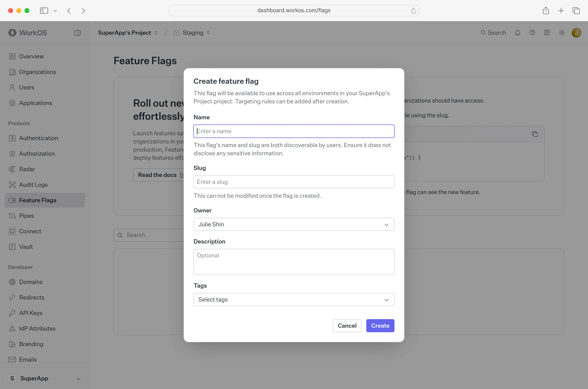This screenshot has height=389, width=588.
Task: Open the Staging environment selector
Action: click(192, 33)
